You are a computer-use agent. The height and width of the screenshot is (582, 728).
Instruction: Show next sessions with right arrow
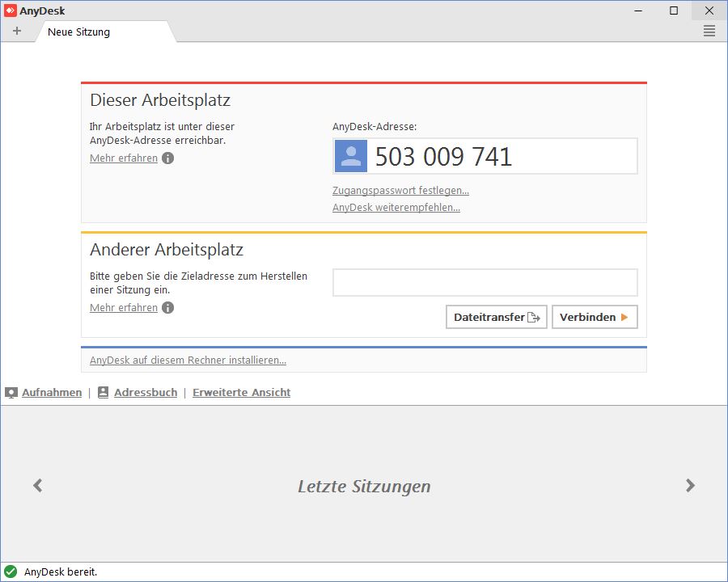(x=690, y=485)
